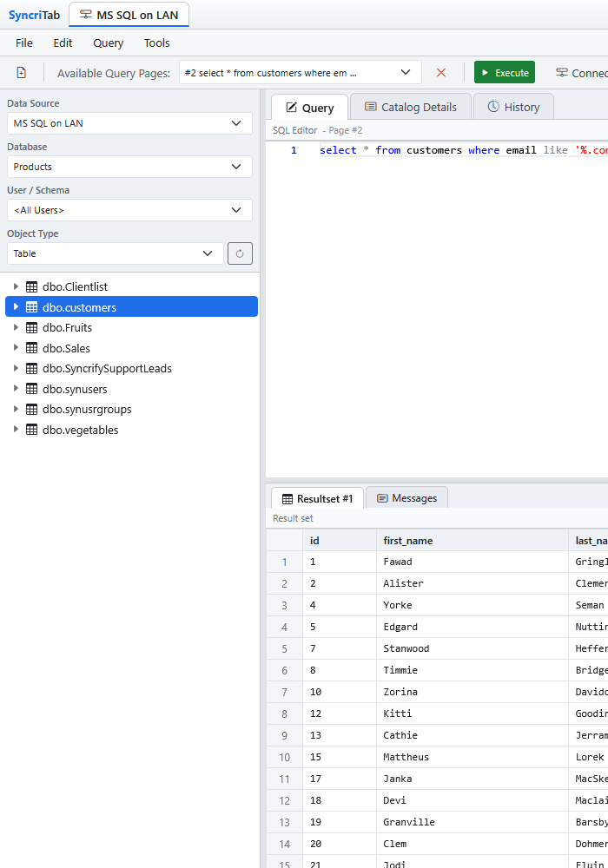This screenshot has width=608, height=868.
Task: Click the cell containing Timmie
Action: 473,670
